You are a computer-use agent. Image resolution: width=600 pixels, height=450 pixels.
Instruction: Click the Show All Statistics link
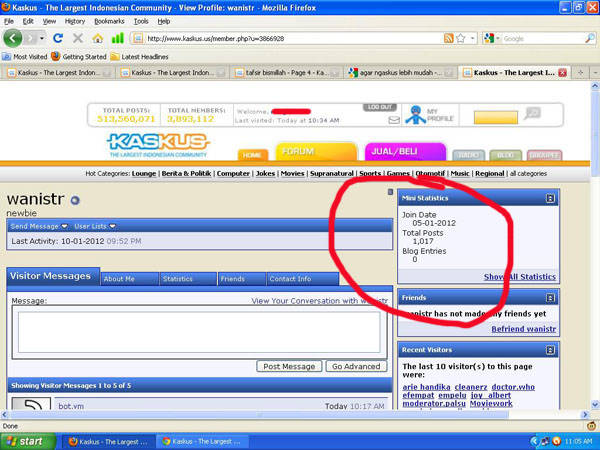[x=520, y=277]
